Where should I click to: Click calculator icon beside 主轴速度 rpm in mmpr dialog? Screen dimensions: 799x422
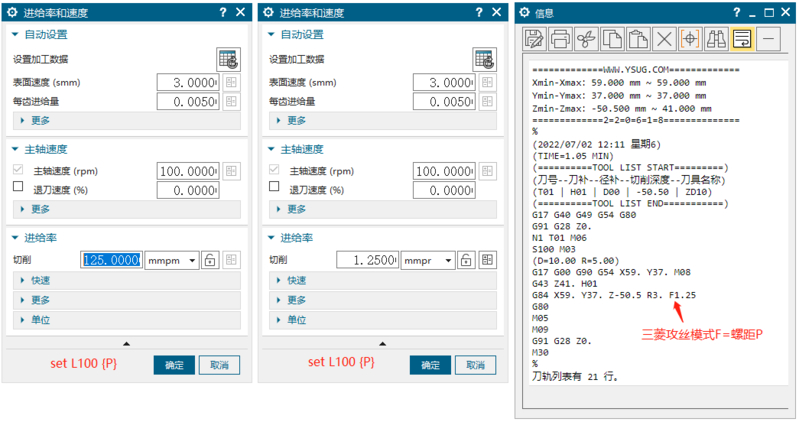click(488, 171)
